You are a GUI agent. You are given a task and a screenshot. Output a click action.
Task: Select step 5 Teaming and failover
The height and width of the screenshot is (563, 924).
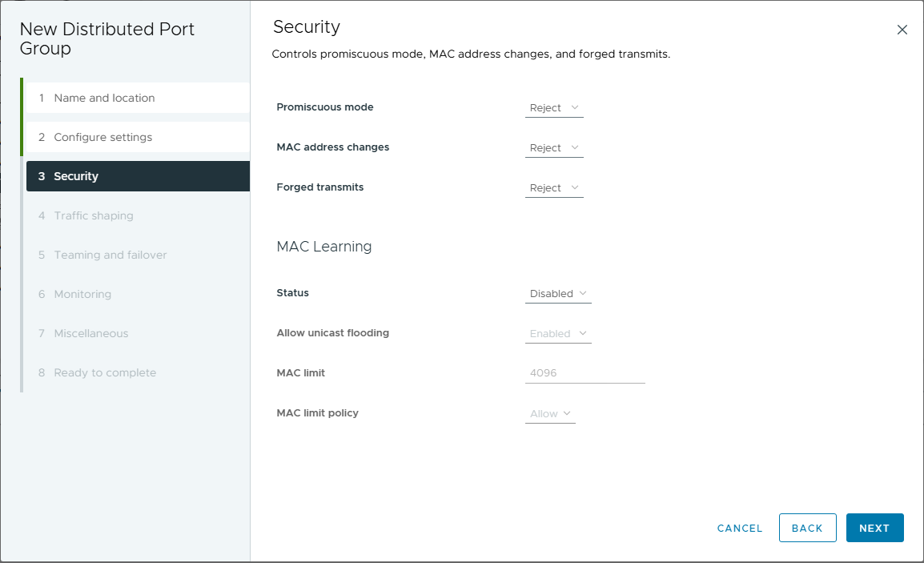tap(110, 255)
